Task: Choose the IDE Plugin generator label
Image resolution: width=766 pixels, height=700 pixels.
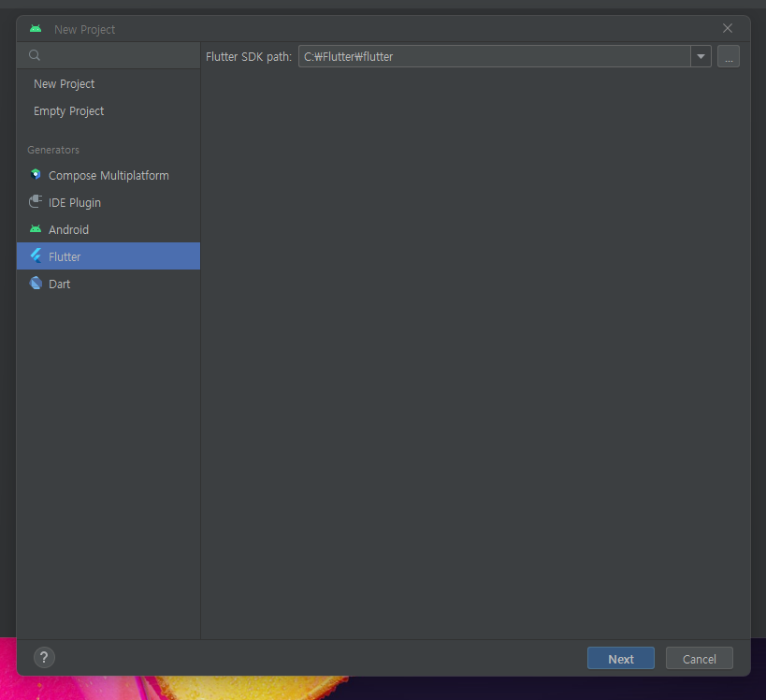Action: (x=75, y=203)
